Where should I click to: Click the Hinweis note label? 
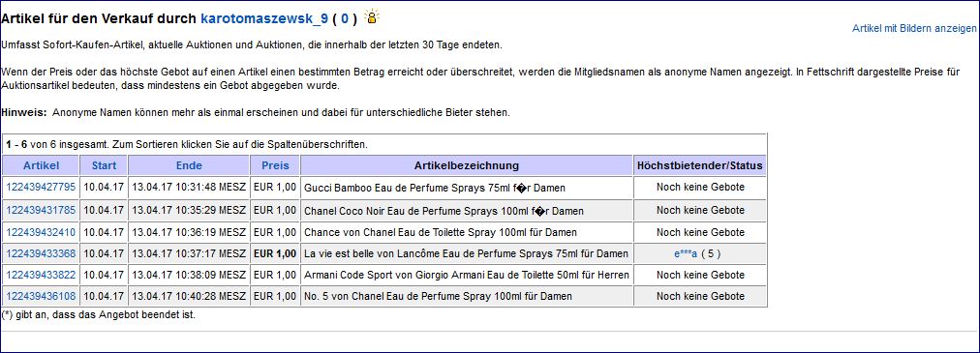24,113
